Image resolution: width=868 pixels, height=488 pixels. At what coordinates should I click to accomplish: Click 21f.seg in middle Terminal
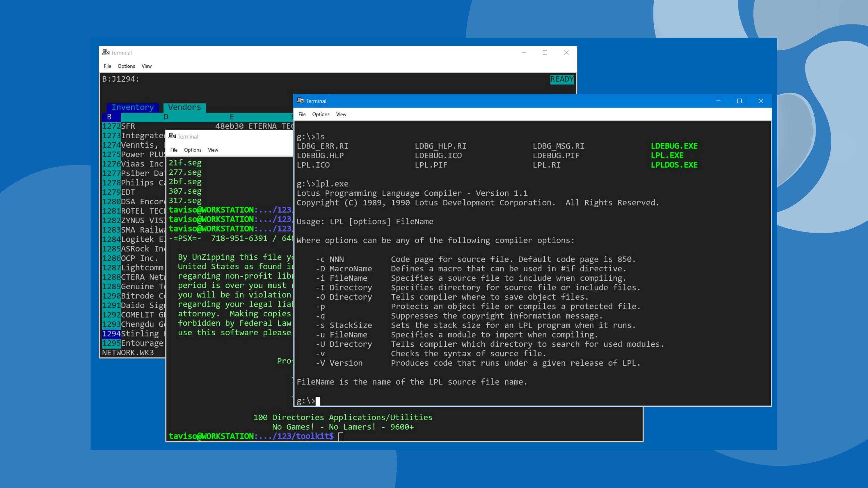[185, 163]
